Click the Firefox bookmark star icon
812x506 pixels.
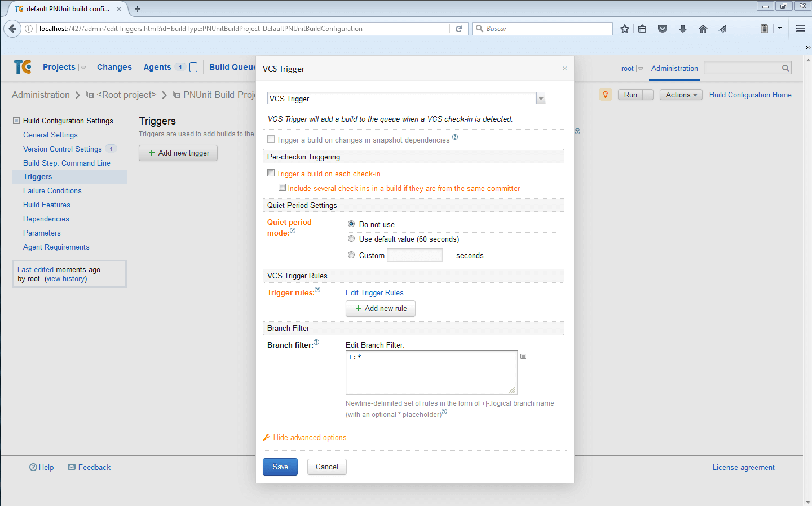(625, 29)
